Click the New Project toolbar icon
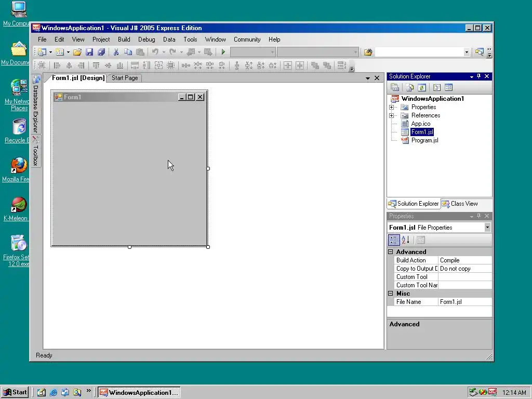 42,52
